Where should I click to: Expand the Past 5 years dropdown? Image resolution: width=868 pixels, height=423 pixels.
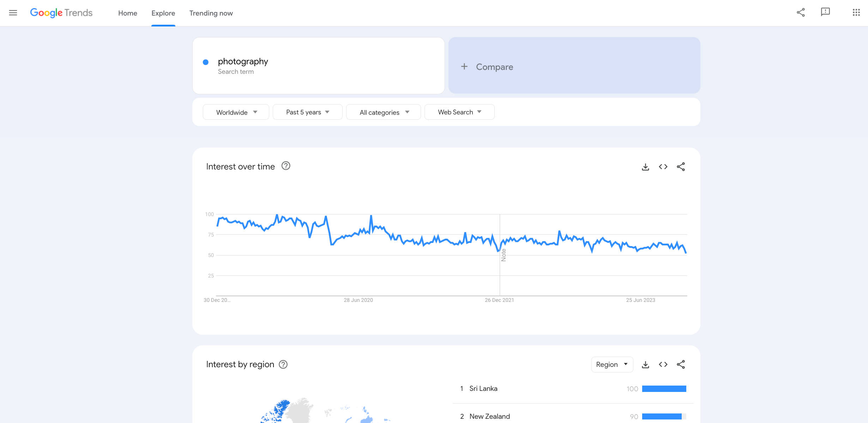307,112
